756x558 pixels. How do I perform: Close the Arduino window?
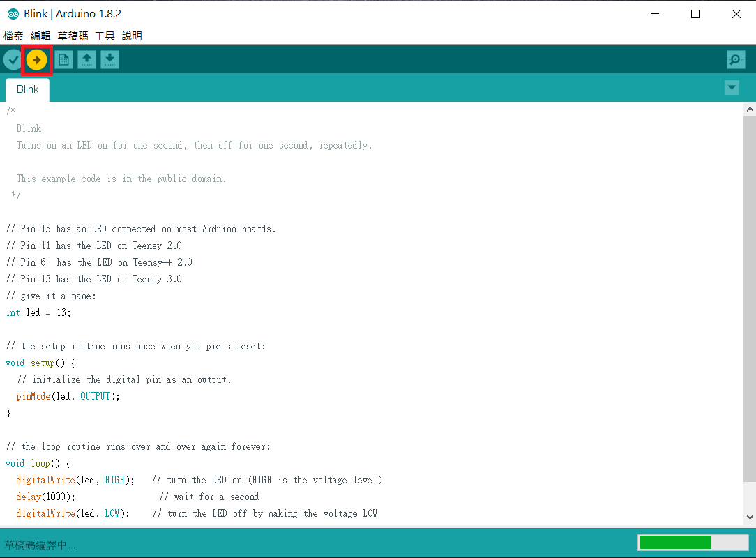[736, 14]
